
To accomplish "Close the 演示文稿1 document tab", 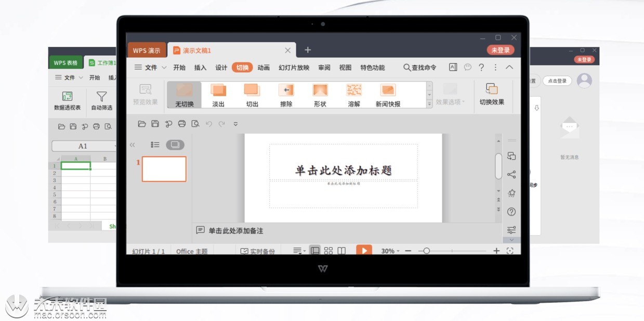I will pyautogui.click(x=288, y=50).
